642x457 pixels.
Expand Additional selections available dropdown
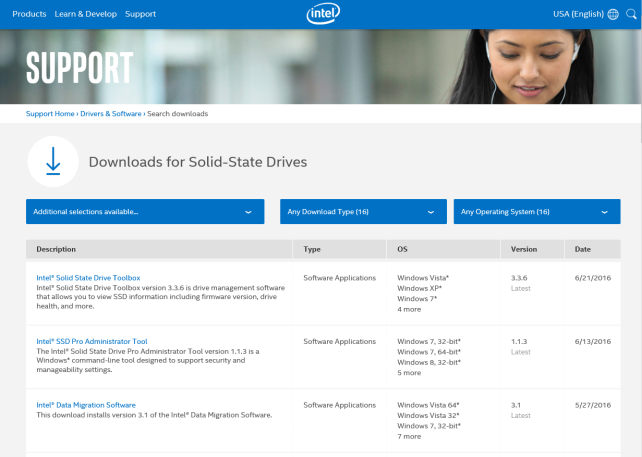(145, 212)
